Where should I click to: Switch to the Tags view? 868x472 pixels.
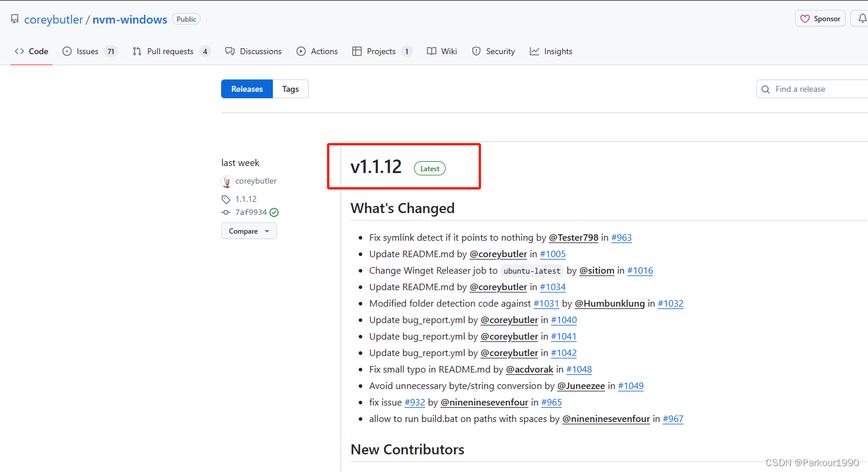291,89
